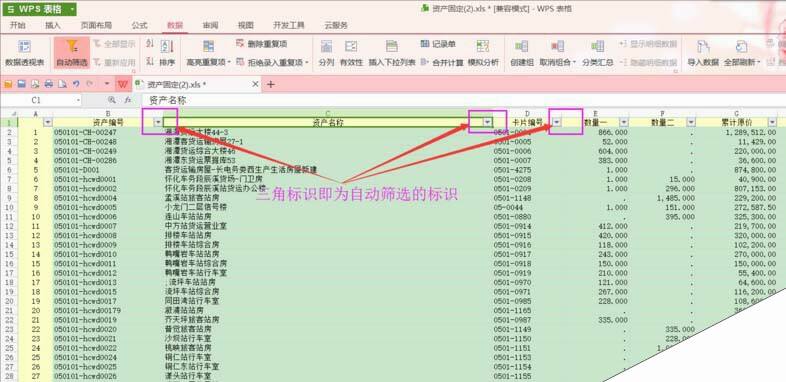Viewport: 786px width, 382px height.
Task: Open the 数量二 column filter dropdown
Action: (691, 122)
